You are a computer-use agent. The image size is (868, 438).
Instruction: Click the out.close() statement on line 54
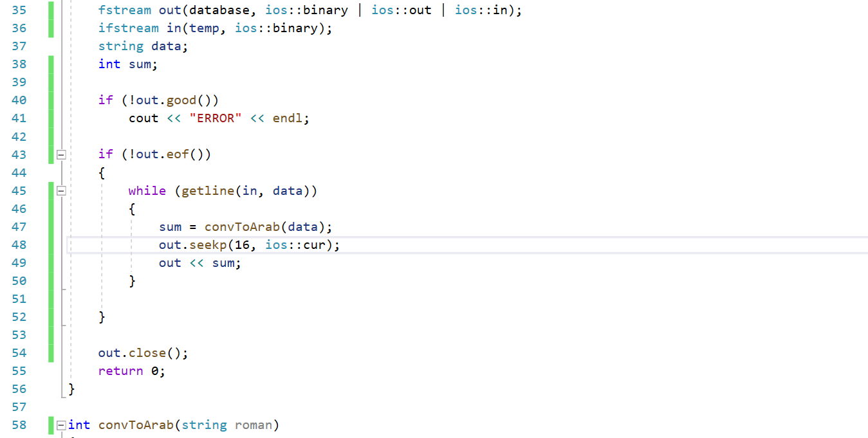point(142,352)
